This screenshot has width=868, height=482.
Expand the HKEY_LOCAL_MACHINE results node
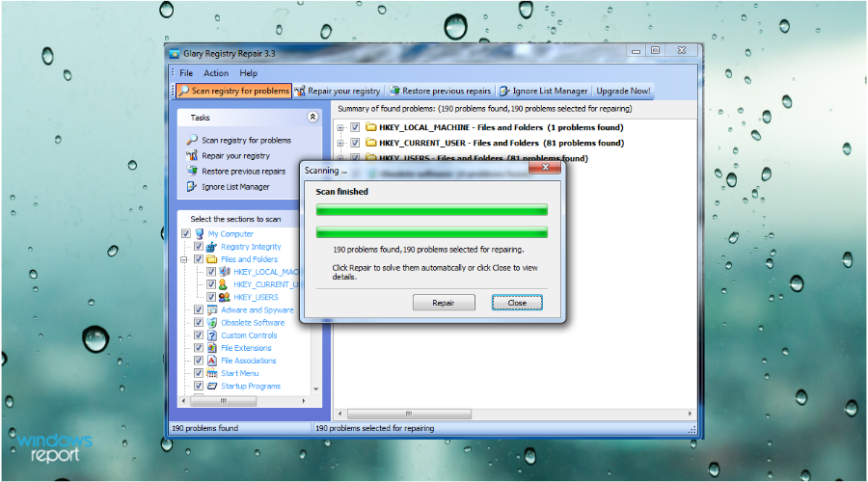(x=341, y=128)
